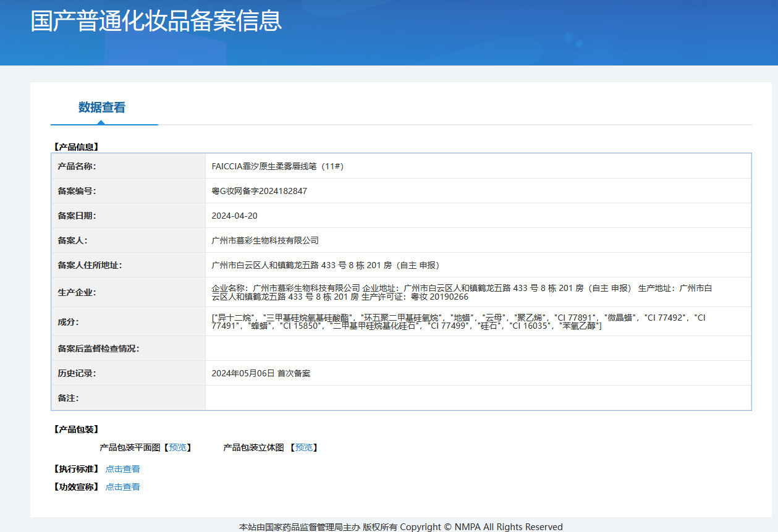Viewport: 778px width, 532px height.
Task: Select history record 2024年05月06日 首次备案
Action: coord(261,373)
